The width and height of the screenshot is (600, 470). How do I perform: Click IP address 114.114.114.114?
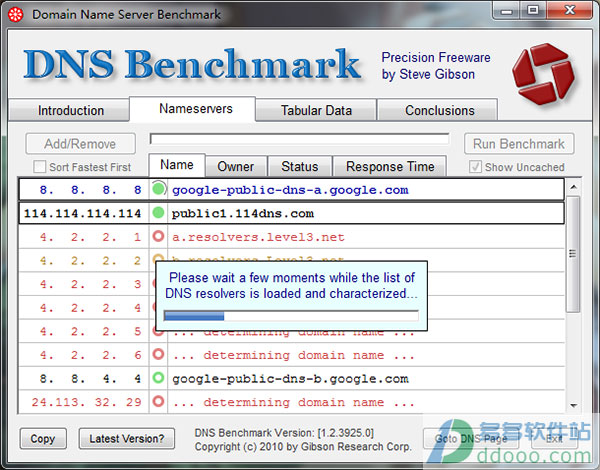pyautogui.click(x=83, y=213)
